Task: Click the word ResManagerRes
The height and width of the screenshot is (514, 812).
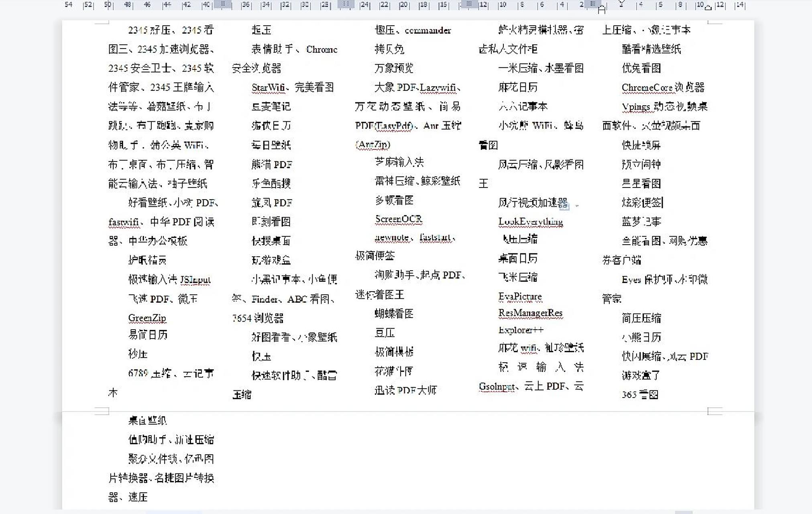Action: [x=531, y=313]
